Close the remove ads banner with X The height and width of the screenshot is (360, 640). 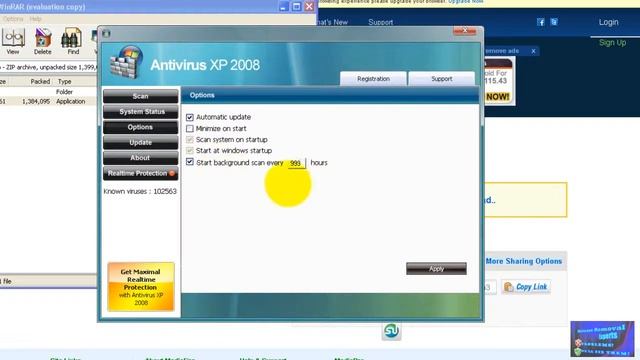[533, 51]
